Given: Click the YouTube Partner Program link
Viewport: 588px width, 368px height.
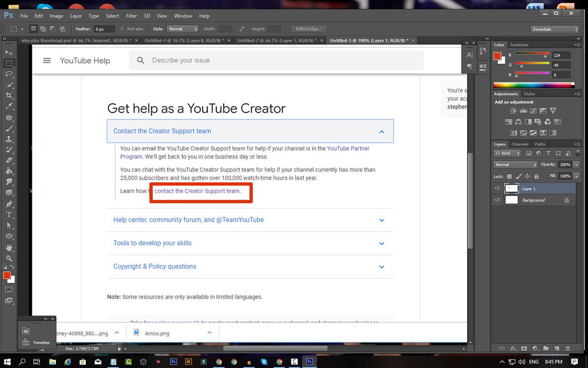Looking at the screenshot, I should (x=245, y=152).
